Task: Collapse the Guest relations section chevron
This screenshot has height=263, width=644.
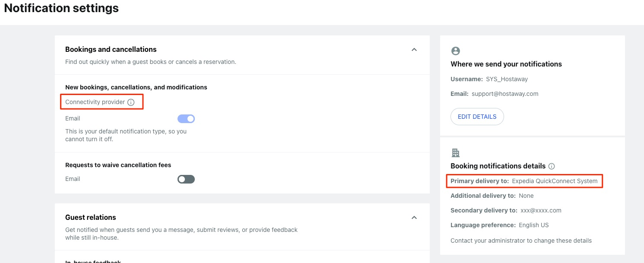Action: 414,218
